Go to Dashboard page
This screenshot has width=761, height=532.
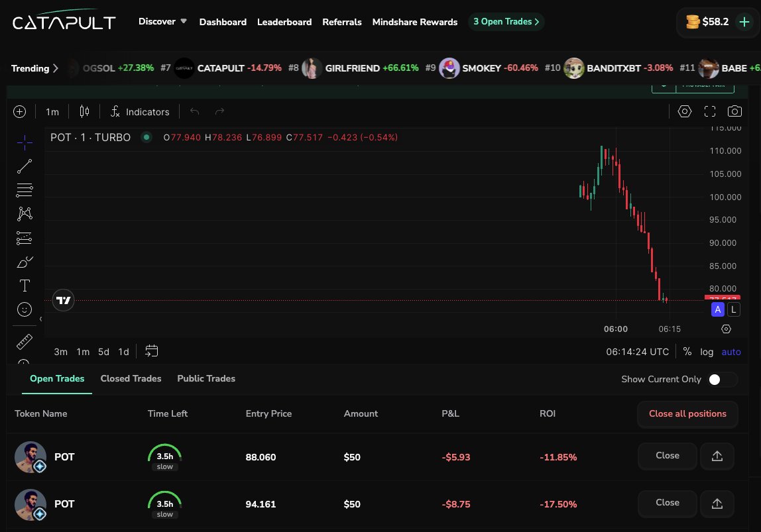click(223, 22)
